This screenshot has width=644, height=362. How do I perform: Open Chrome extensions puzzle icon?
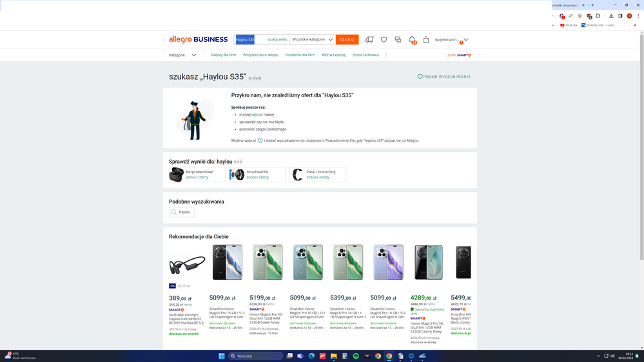(x=598, y=16)
